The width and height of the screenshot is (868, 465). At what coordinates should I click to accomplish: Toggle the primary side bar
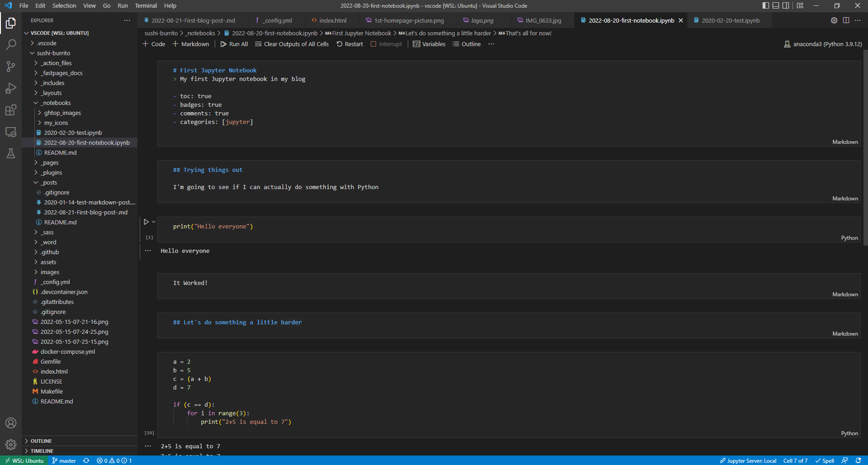[765, 5]
